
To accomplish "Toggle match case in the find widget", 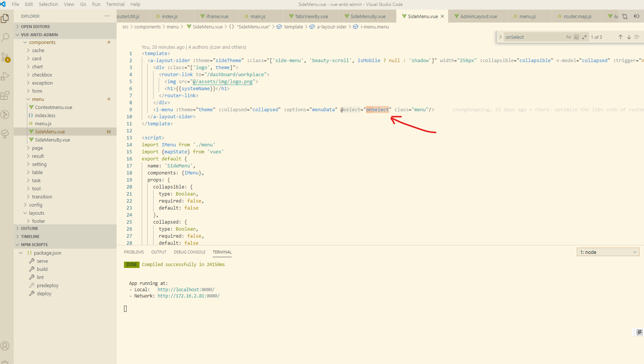I will [568, 37].
